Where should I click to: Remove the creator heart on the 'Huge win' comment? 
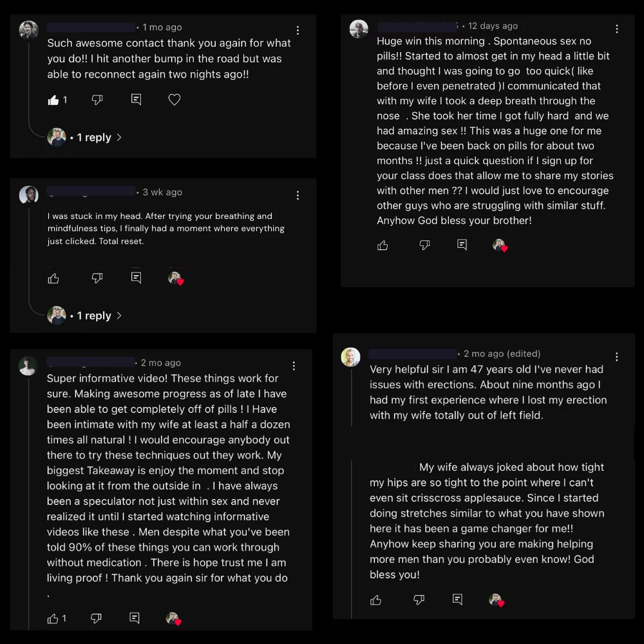pyautogui.click(x=500, y=245)
